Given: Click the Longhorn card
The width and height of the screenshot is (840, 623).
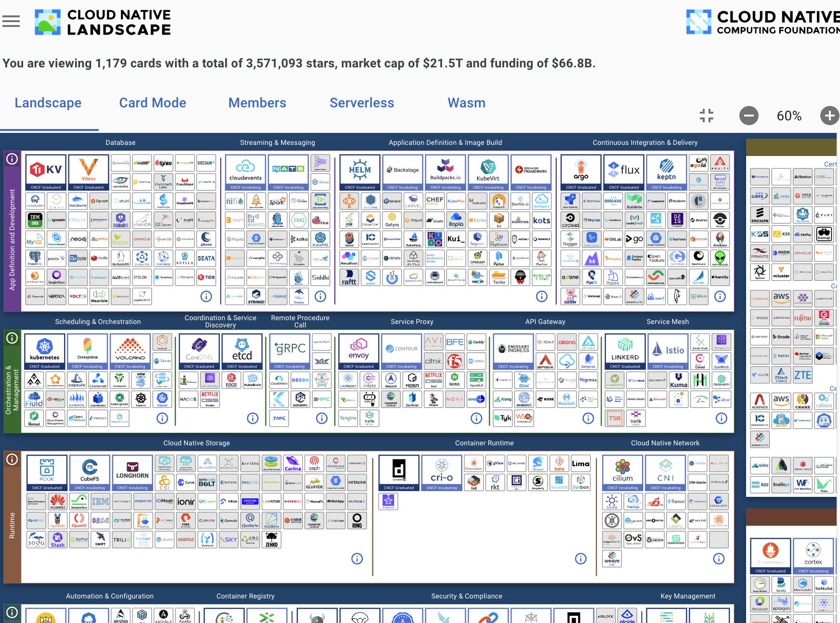Looking at the screenshot, I should point(132,473).
